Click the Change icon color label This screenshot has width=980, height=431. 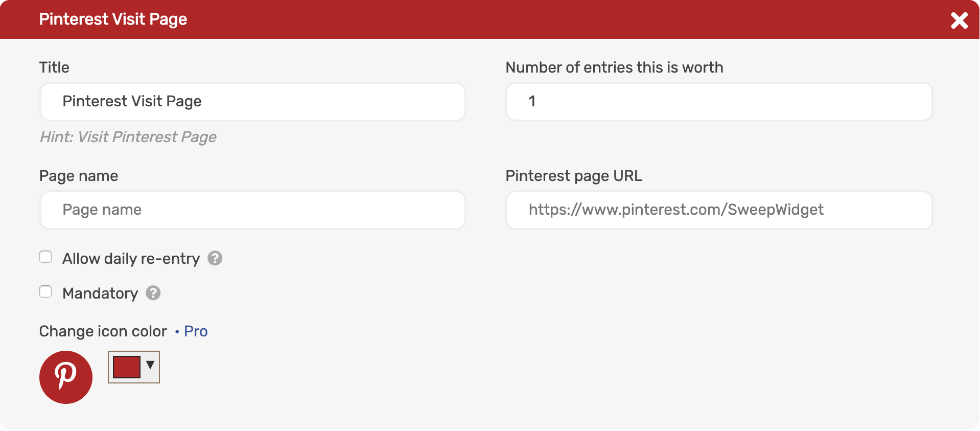pos(102,331)
